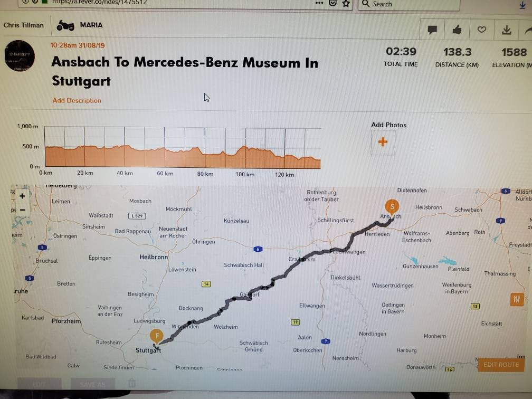The height and width of the screenshot is (399, 532).
Task: Open the orange map settings sliders icon
Action: (x=517, y=299)
